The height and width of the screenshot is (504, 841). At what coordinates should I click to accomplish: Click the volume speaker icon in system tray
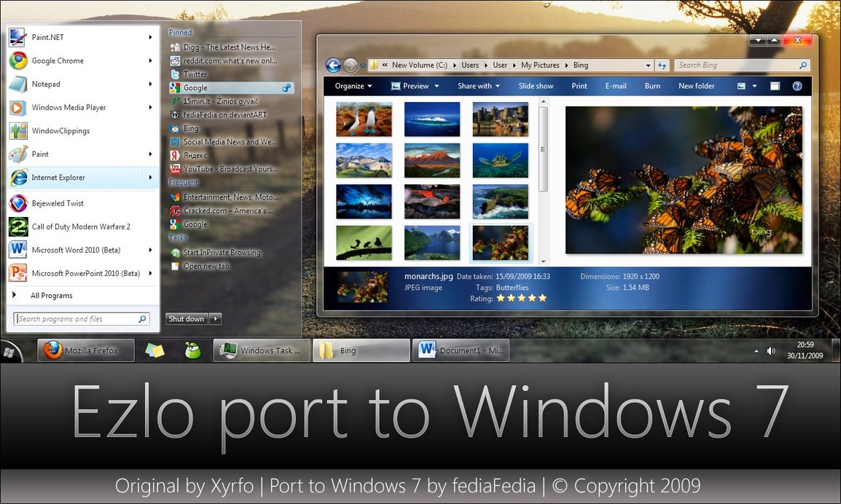pos(771,351)
